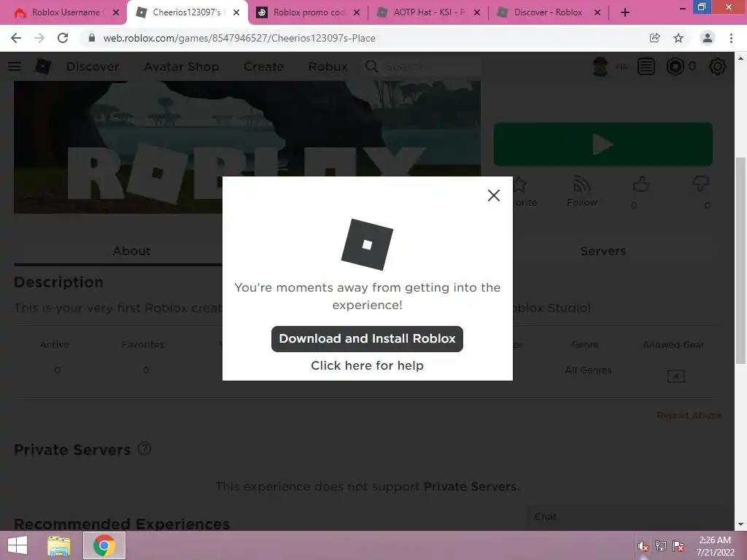The image size is (747, 560).
Task: Share this page from address bar
Action: [x=655, y=38]
